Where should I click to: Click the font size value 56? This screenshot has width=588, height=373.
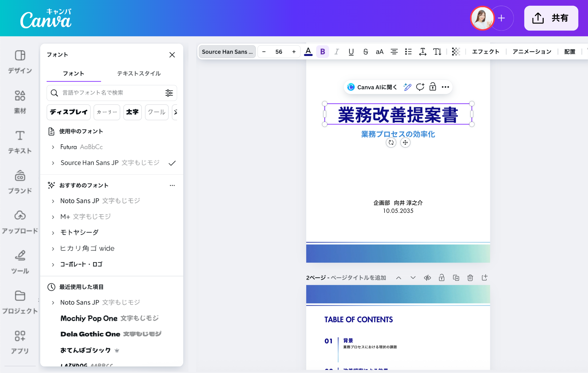pyautogui.click(x=279, y=52)
